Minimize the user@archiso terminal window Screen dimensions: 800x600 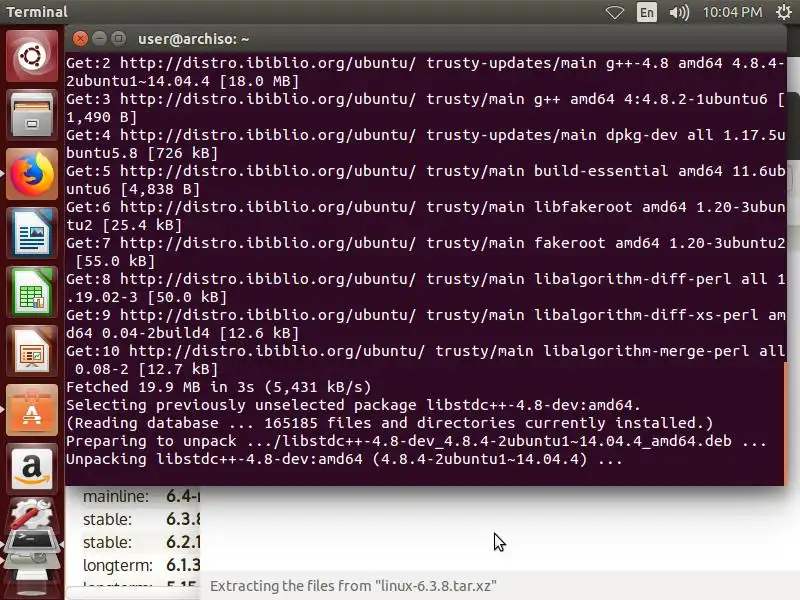point(99,39)
